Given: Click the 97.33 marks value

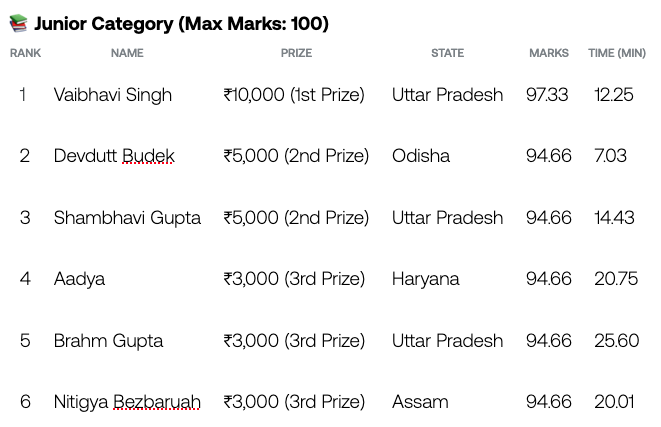Looking at the screenshot, I should [x=547, y=95].
